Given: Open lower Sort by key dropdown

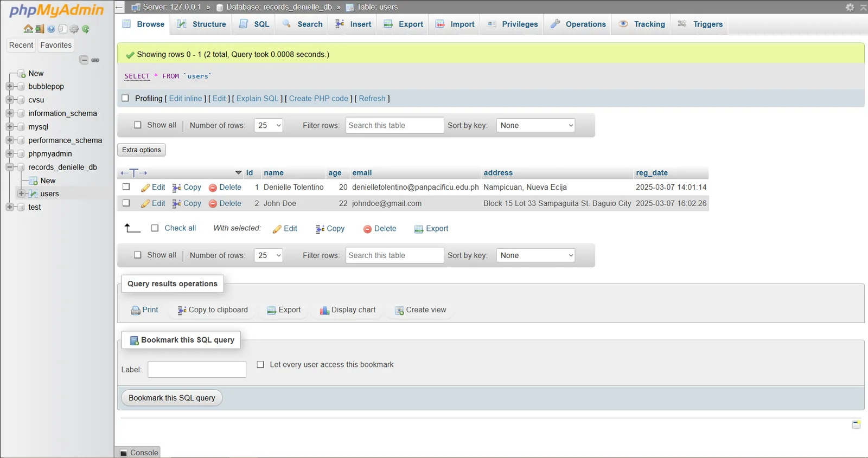Looking at the screenshot, I should tap(535, 255).
